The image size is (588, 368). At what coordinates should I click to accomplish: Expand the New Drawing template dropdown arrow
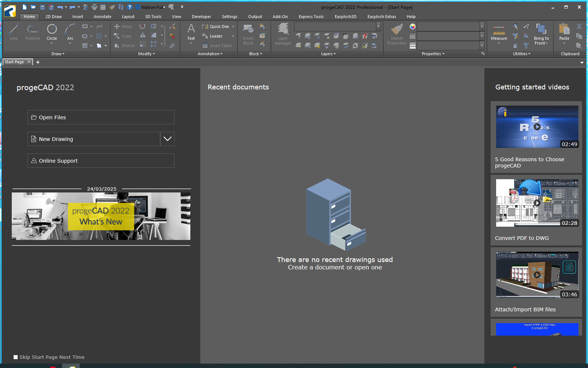167,139
